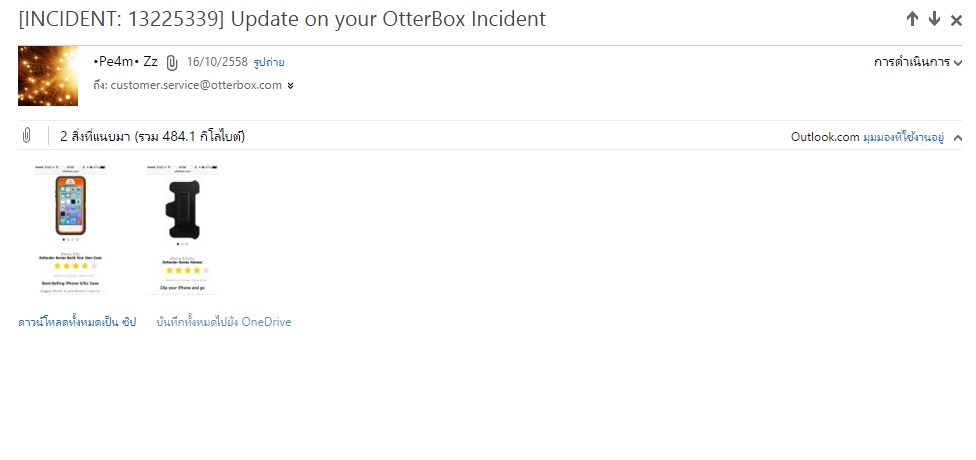Click the รูปถ่าย category link

269,62
